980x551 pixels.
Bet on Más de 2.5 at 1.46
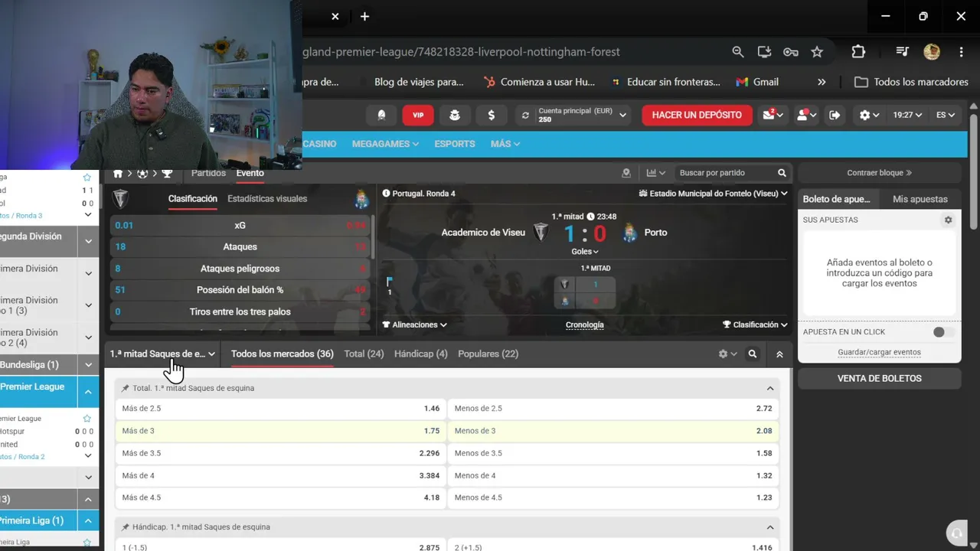281,409
